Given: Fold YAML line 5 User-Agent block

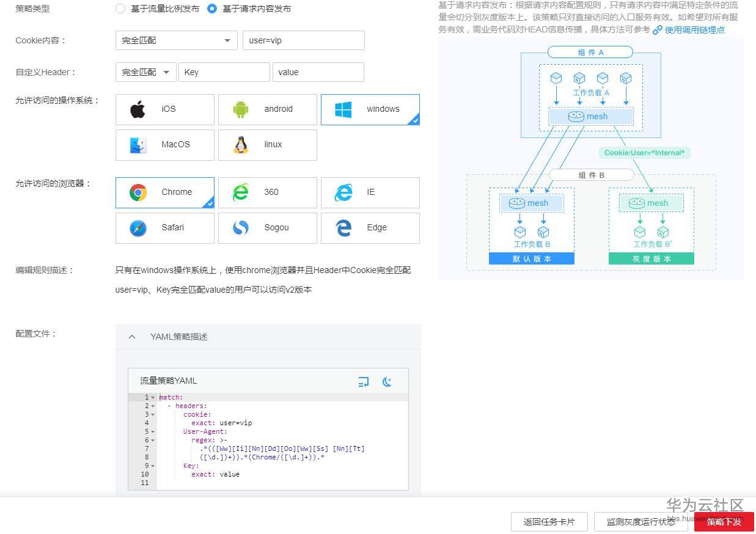Looking at the screenshot, I should [153, 432].
